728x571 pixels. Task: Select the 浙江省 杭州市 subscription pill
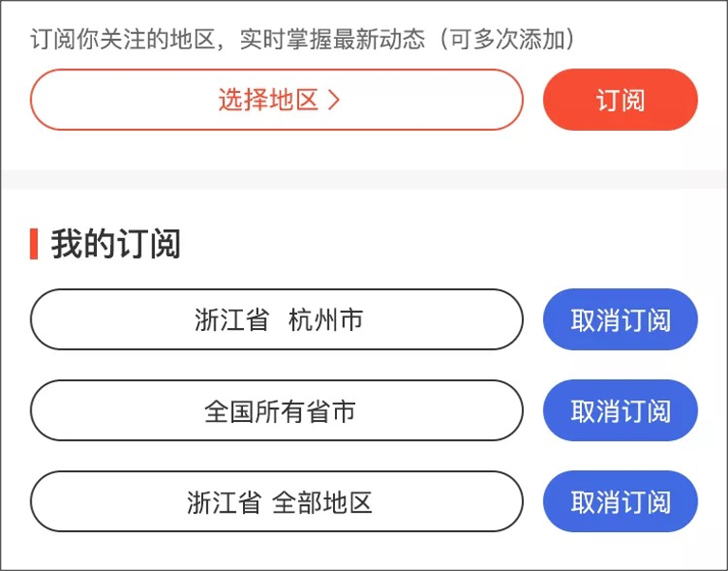(x=276, y=320)
